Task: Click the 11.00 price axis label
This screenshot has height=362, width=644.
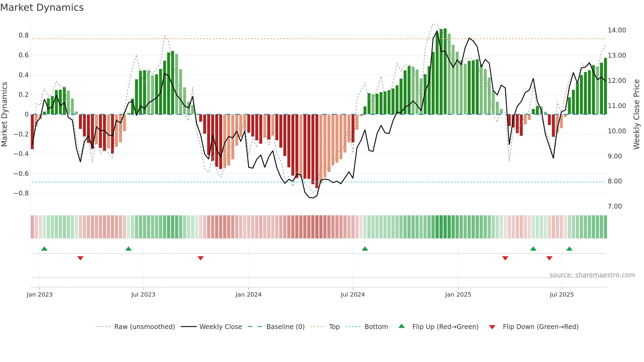Action: tap(617, 106)
